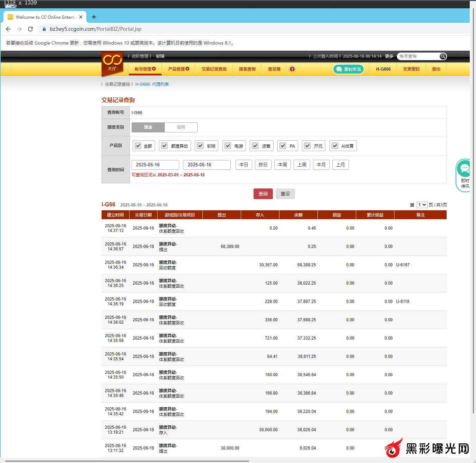Open the page number selector dropdown
Screen dimensions: 476x463
(422, 205)
